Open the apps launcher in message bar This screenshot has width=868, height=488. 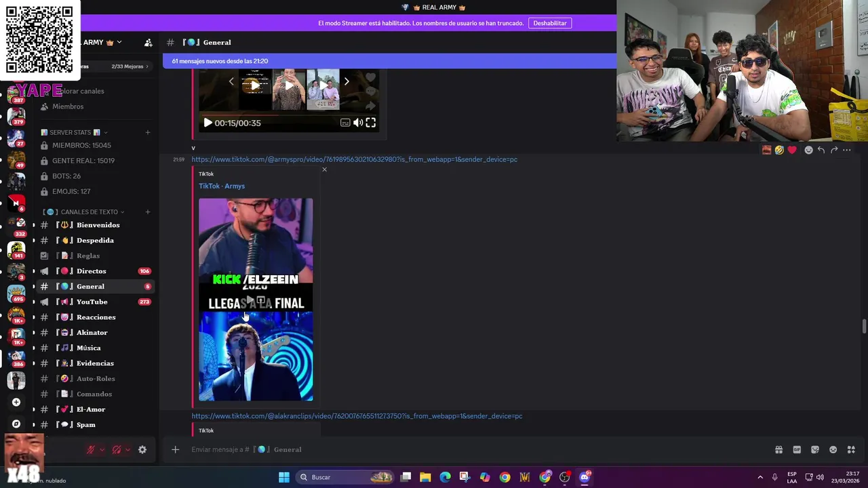[x=851, y=449]
